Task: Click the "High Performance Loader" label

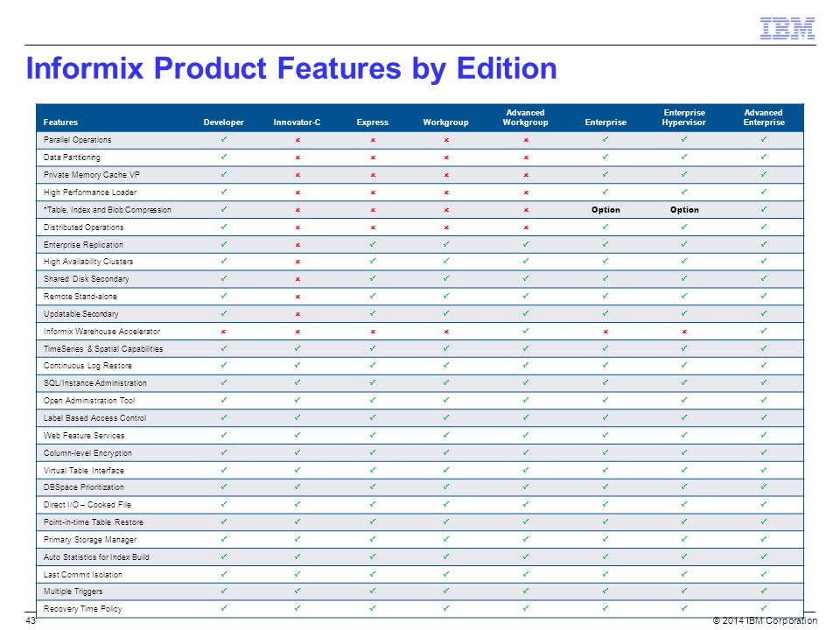Action: point(90,192)
